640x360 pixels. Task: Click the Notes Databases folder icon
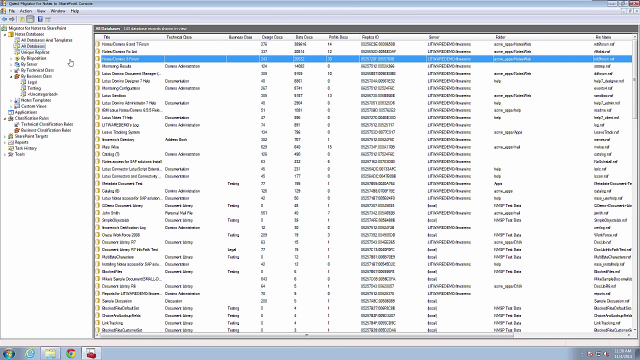tap(11, 34)
